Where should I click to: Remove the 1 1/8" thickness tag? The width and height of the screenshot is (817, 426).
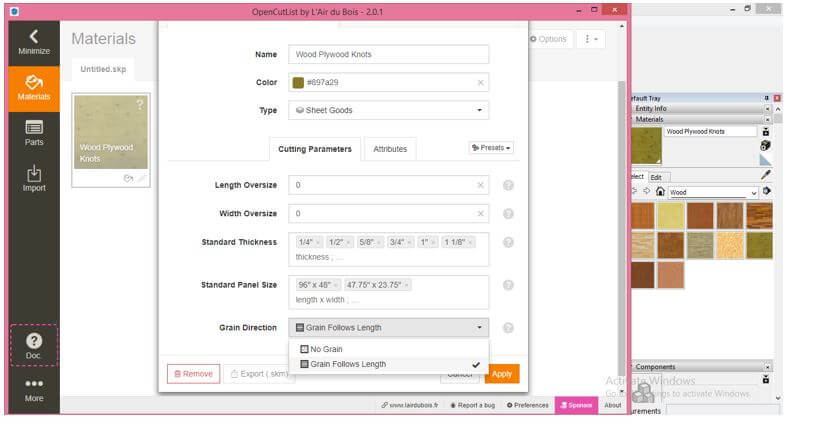(470, 242)
